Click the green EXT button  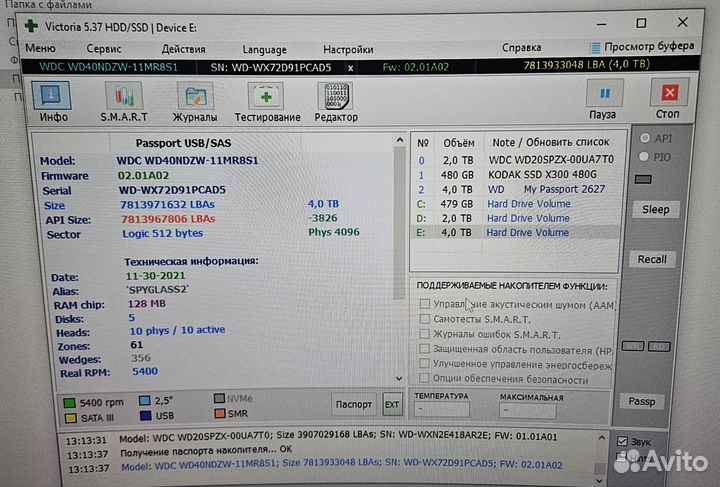tap(392, 404)
